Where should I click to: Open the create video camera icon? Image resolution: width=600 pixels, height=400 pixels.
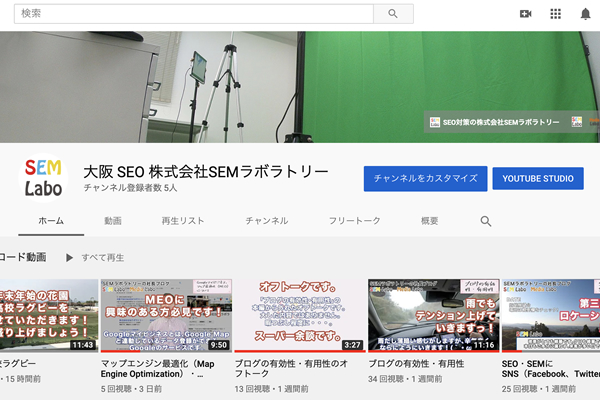pos(526,14)
